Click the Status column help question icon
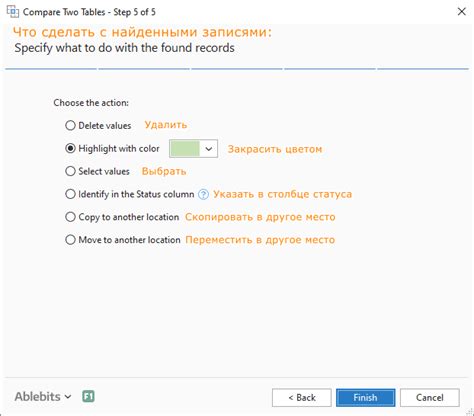Viewport: 474px width, 416px height. click(x=203, y=194)
